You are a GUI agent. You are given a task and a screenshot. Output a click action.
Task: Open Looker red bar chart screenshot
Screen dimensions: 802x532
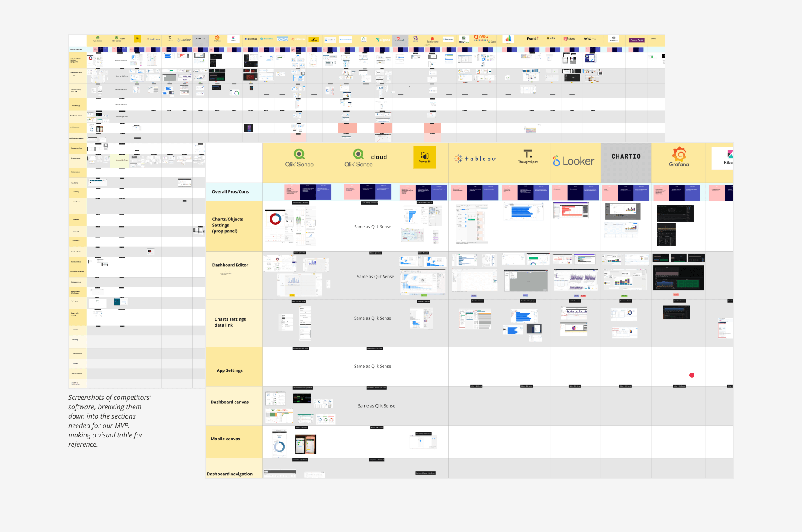pos(571,210)
